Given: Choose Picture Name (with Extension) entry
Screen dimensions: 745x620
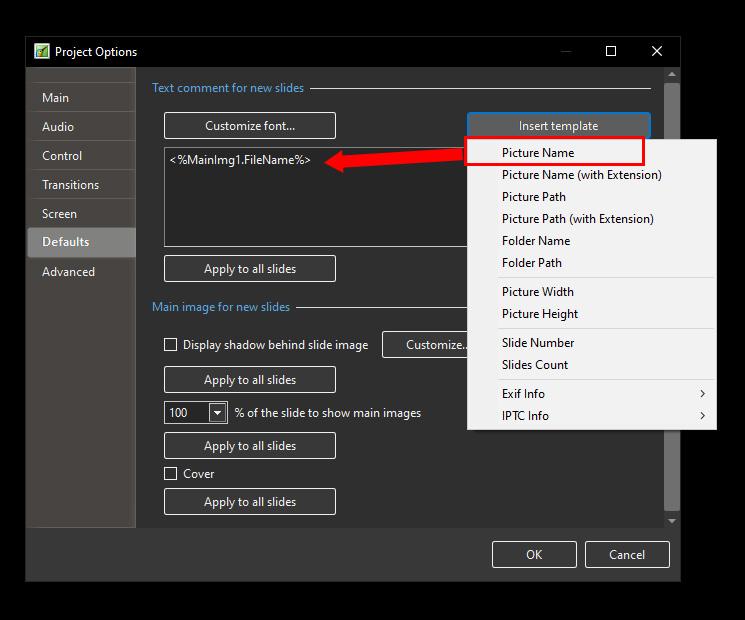Looking at the screenshot, I should [x=581, y=175].
